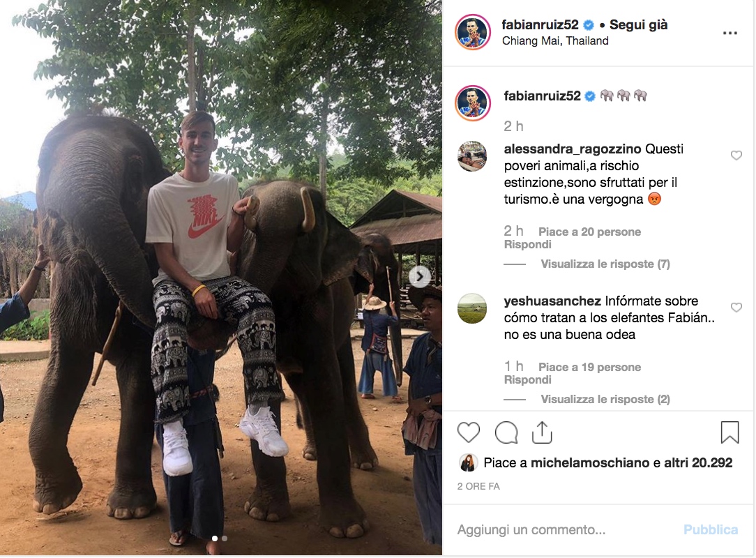Like yeshuasanchez's comment
This screenshot has width=756, height=558.
point(736,308)
